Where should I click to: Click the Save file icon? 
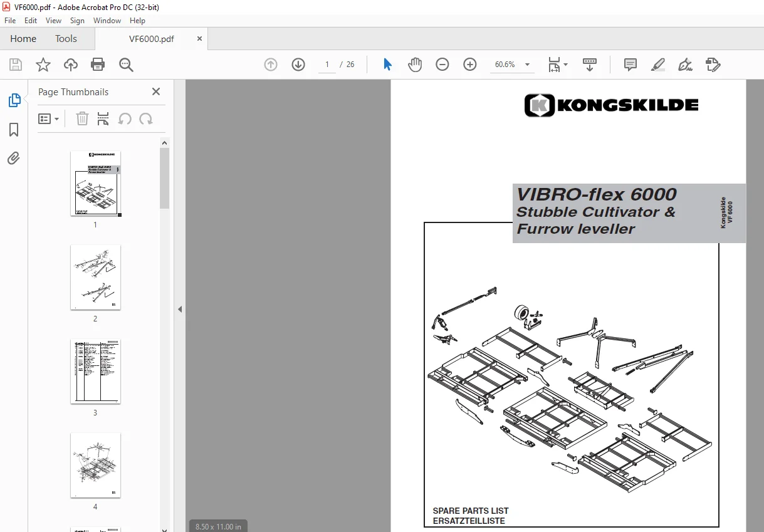point(16,65)
